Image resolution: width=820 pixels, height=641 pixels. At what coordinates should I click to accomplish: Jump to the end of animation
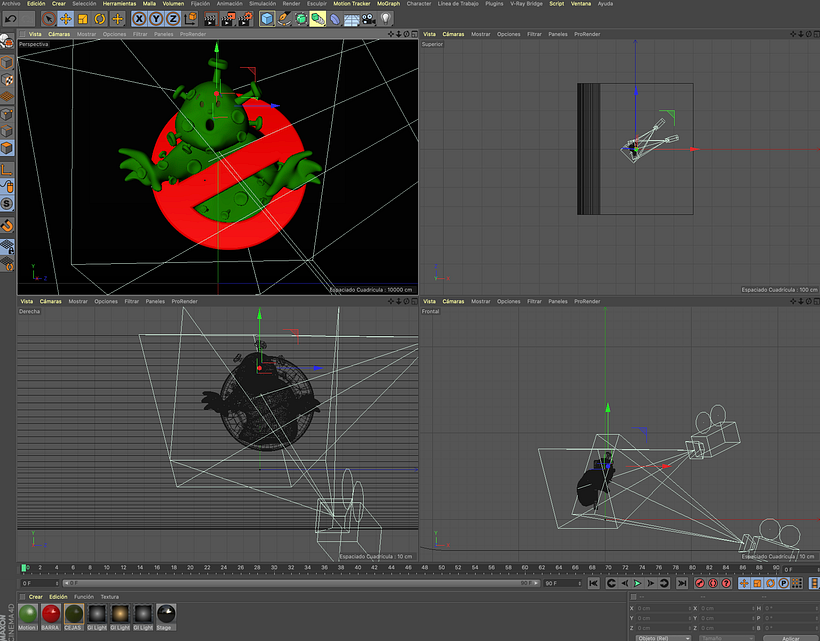(x=682, y=583)
